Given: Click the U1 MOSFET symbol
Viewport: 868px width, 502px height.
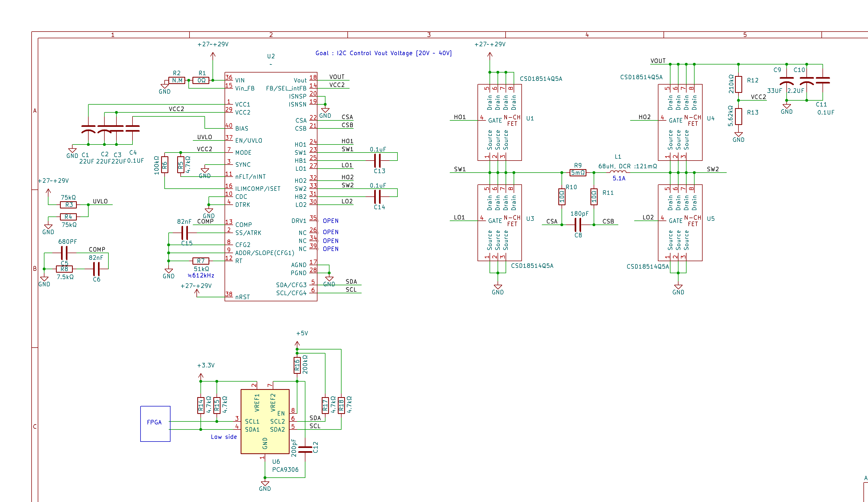Looking at the screenshot, I should coord(499,122).
